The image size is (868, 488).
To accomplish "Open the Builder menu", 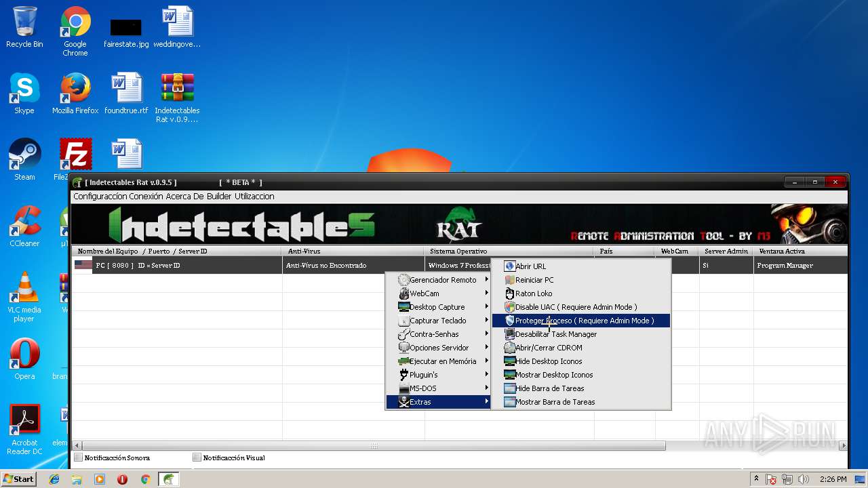I will [x=220, y=197].
